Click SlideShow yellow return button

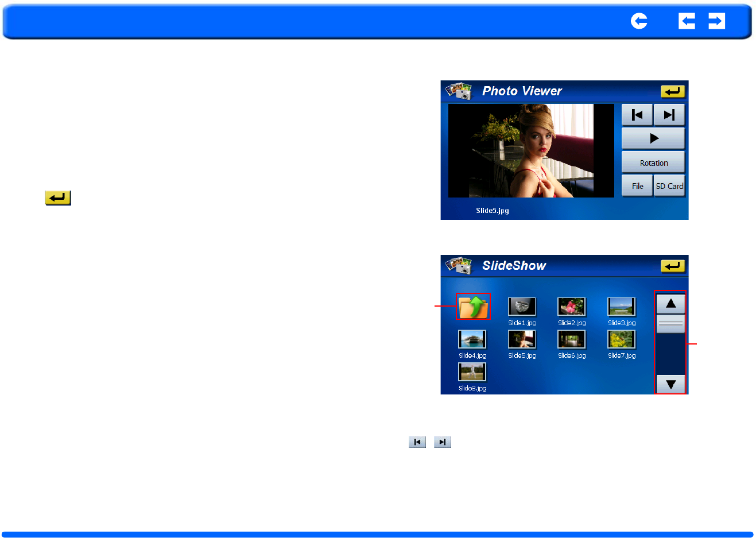(x=673, y=266)
